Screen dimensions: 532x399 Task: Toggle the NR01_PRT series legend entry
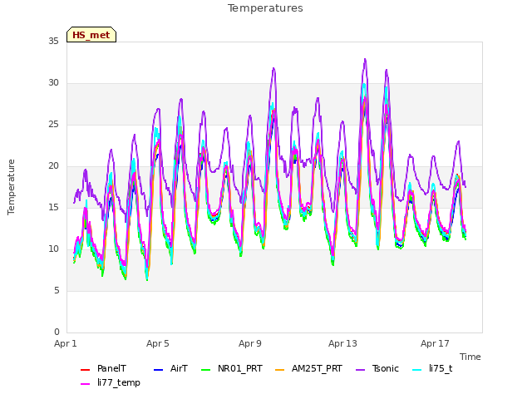click(232, 369)
